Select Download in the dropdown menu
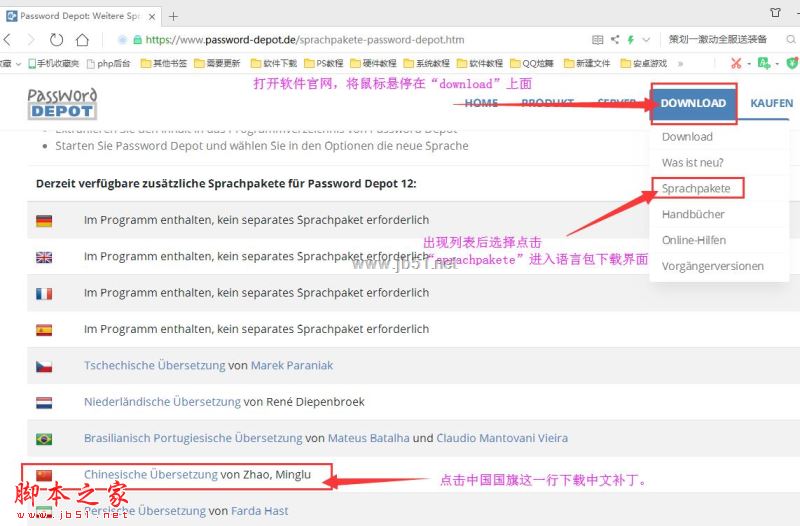 [x=687, y=137]
